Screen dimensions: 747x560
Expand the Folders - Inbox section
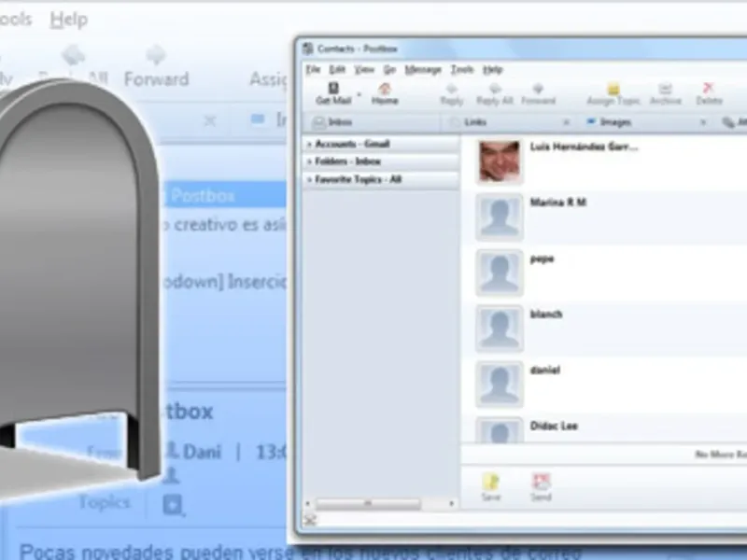(381, 161)
